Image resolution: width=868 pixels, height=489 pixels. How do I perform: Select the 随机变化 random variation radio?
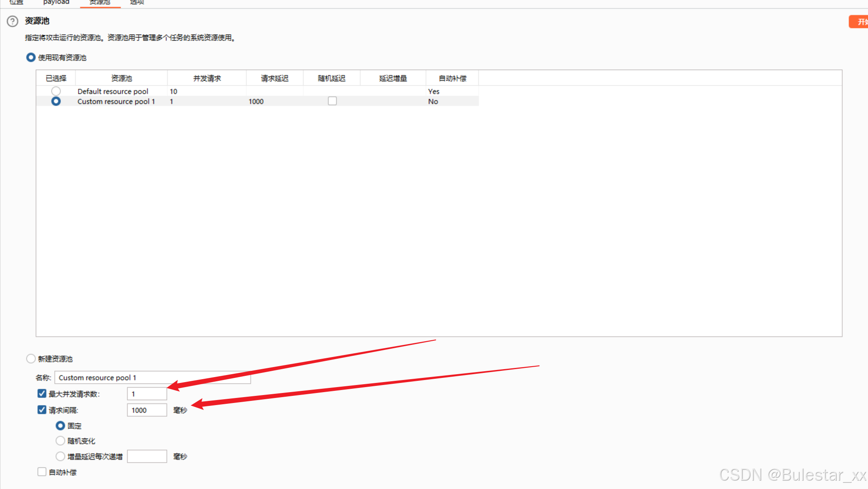click(61, 441)
